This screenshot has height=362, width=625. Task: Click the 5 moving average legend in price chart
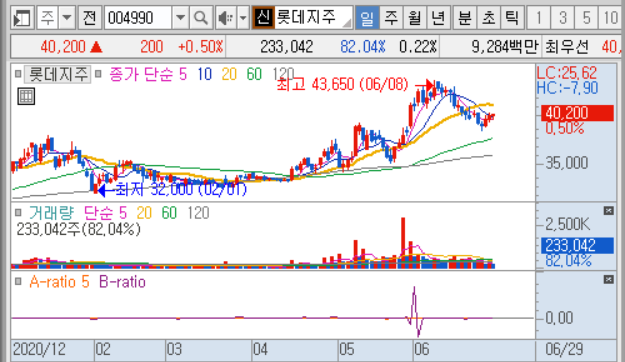pyautogui.click(x=183, y=74)
